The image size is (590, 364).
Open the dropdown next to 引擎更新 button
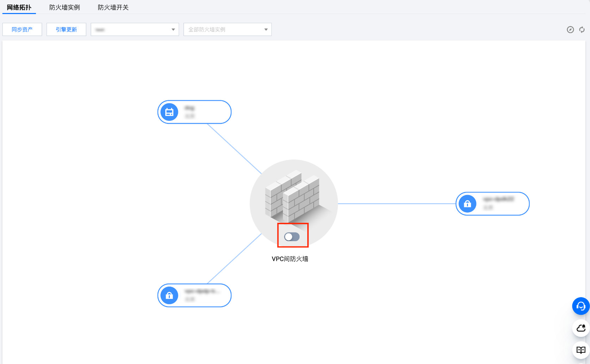click(x=135, y=30)
